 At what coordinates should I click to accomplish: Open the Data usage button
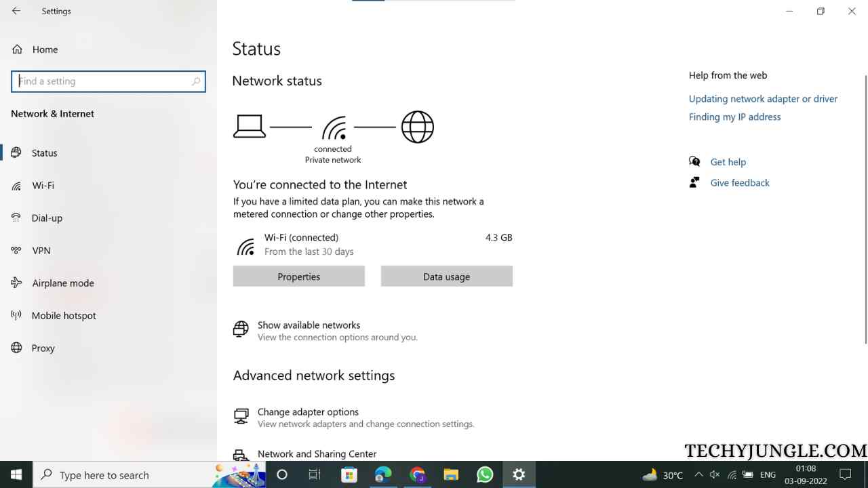coord(447,277)
